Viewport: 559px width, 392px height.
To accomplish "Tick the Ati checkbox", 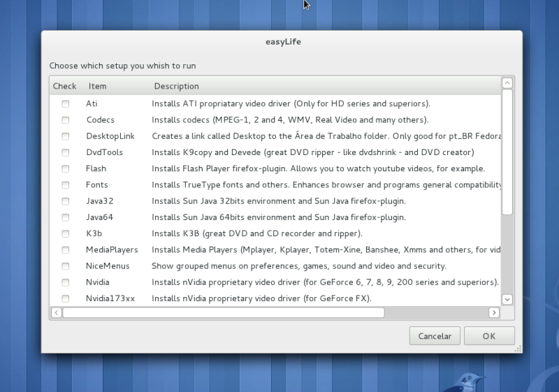I will tap(65, 103).
